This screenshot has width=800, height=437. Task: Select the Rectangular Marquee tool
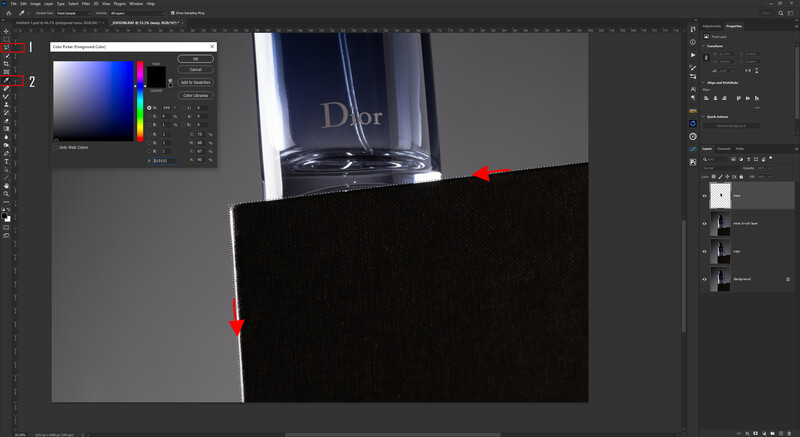click(6, 39)
